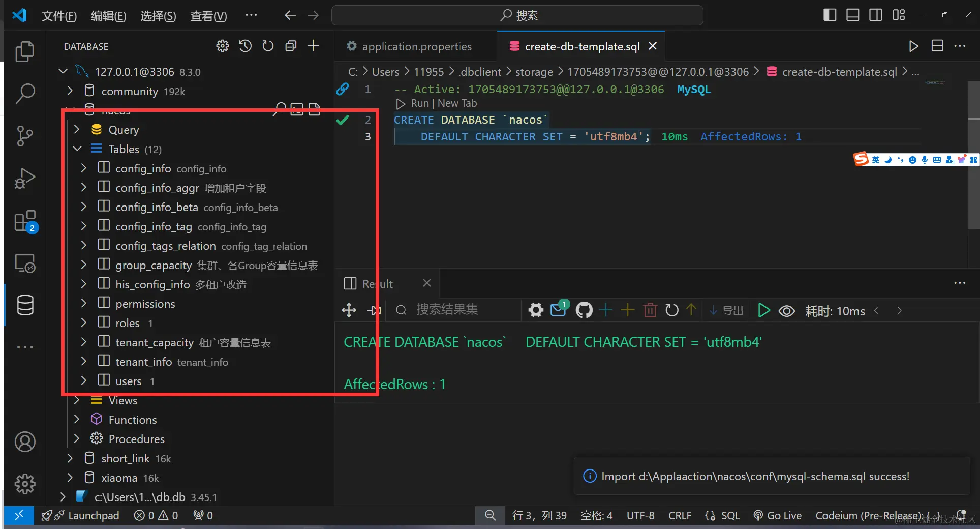Expand the short_link database

click(70, 458)
